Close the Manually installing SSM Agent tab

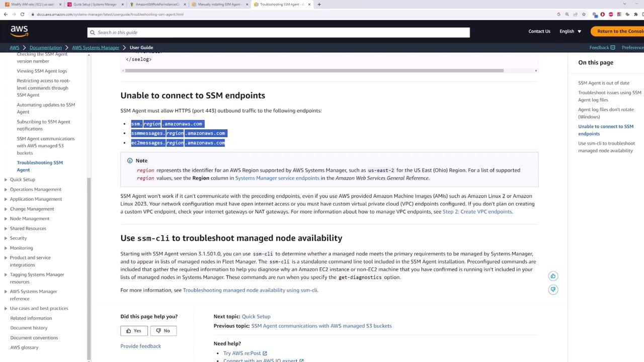(247, 5)
